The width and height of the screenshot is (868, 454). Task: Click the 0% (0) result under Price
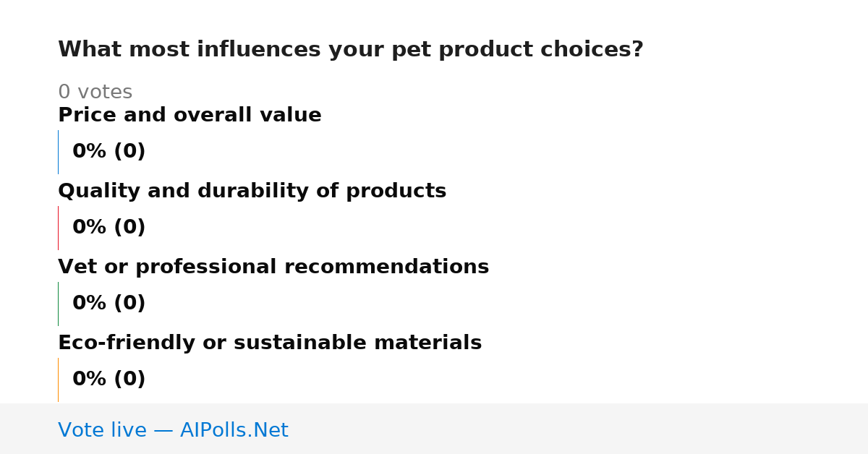click(x=109, y=152)
